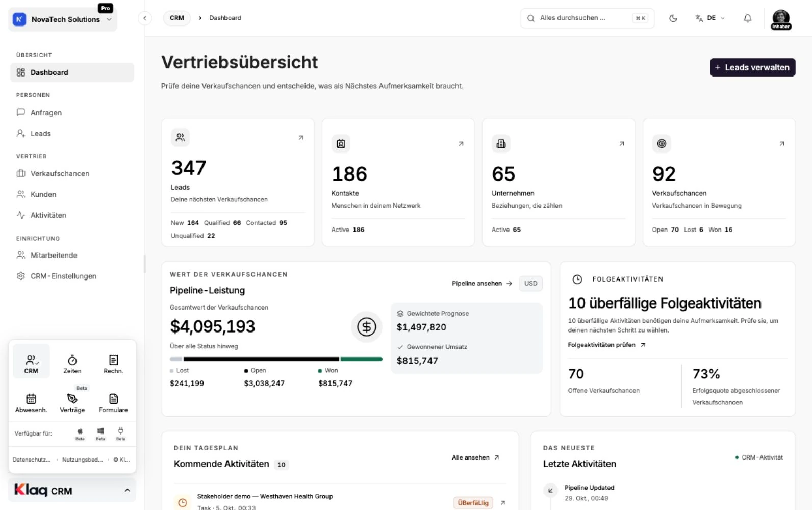Click the Leads verwalten button

point(752,67)
